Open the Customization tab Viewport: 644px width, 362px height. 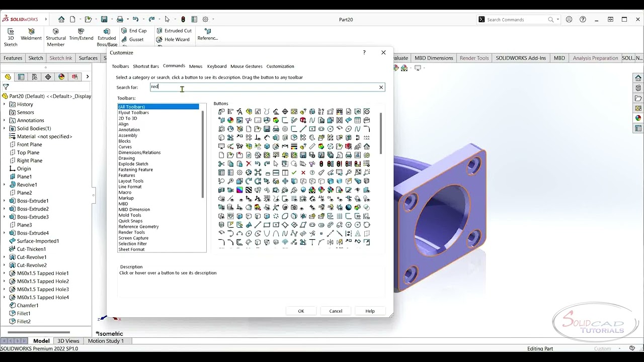280,66
